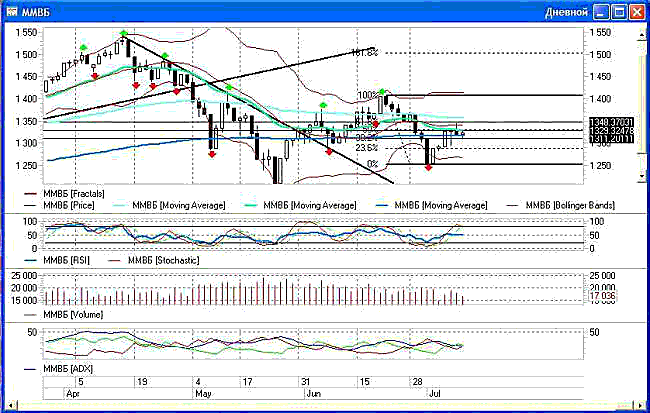The image size is (650, 413).
Task: Minimize the ММВБ chart window
Action: tap(601, 12)
